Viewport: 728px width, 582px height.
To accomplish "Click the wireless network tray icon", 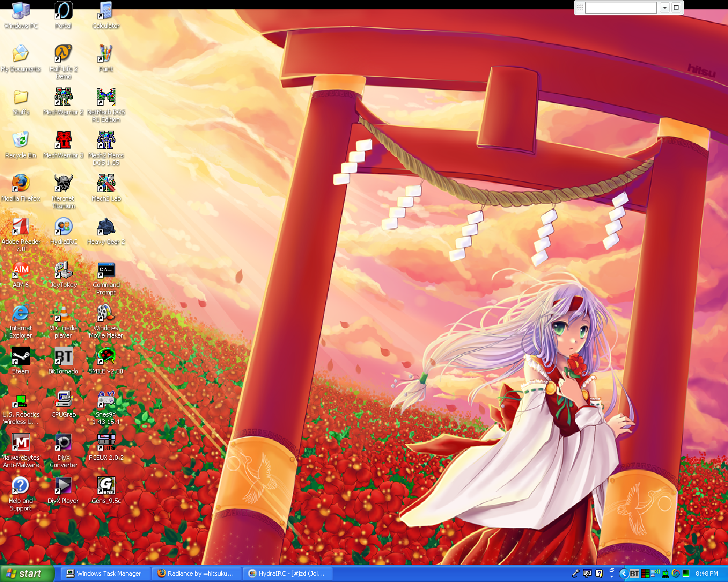I will [x=655, y=573].
